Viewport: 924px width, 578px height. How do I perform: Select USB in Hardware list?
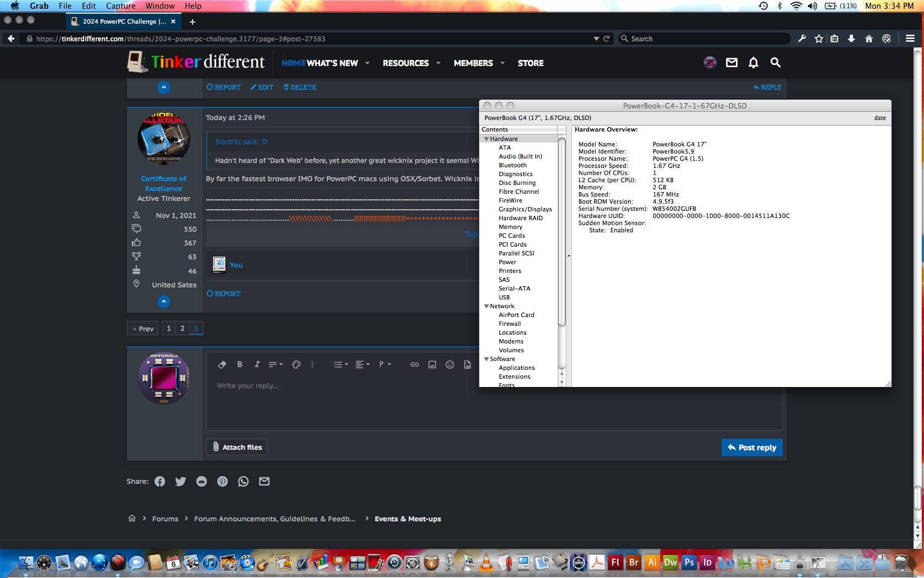coord(504,297)
